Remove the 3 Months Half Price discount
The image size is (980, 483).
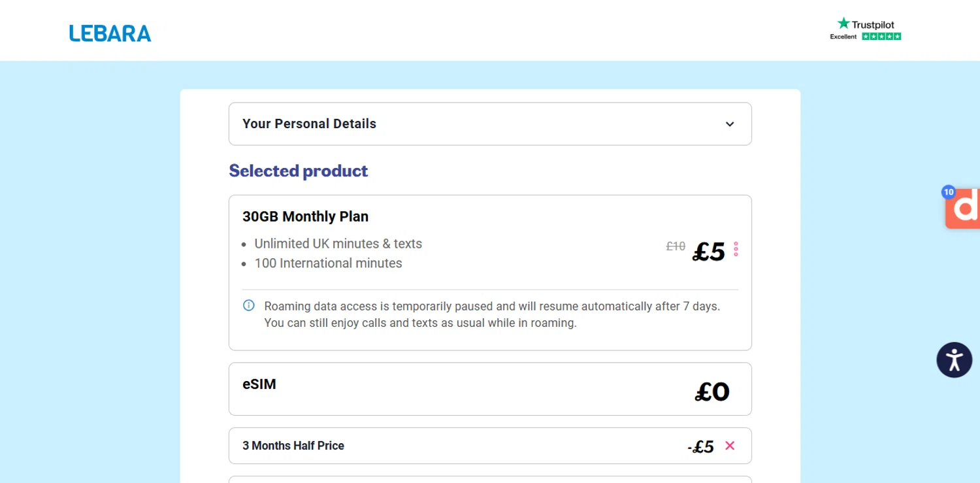(730, 446)
